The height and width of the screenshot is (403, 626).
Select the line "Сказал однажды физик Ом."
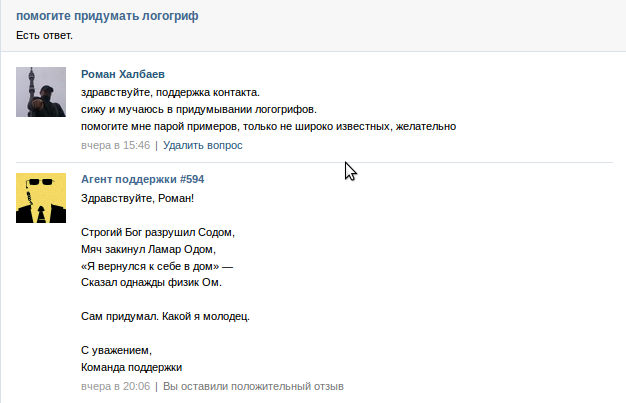(x=151, y=283)
